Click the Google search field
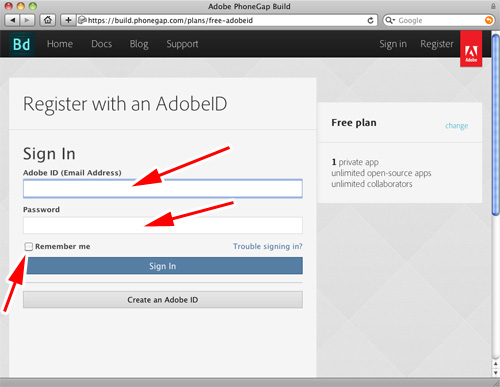Viewport: 500px width, 387px height. click(439, 20)
